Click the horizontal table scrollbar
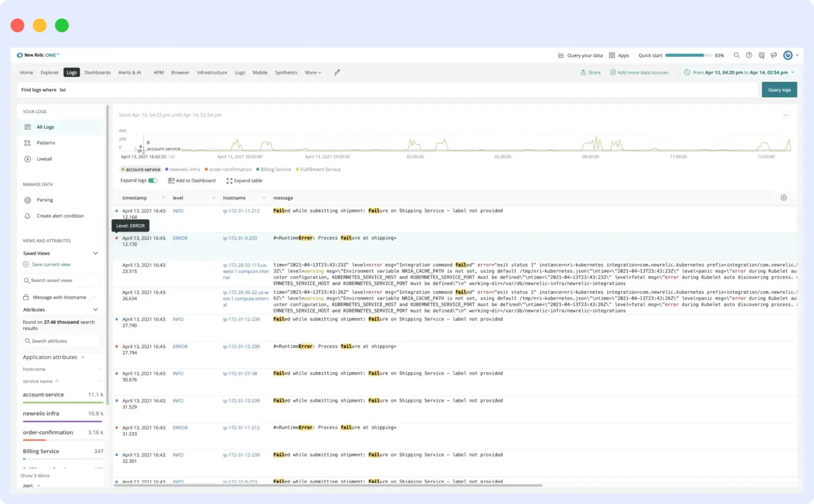 tap(328, 485)
